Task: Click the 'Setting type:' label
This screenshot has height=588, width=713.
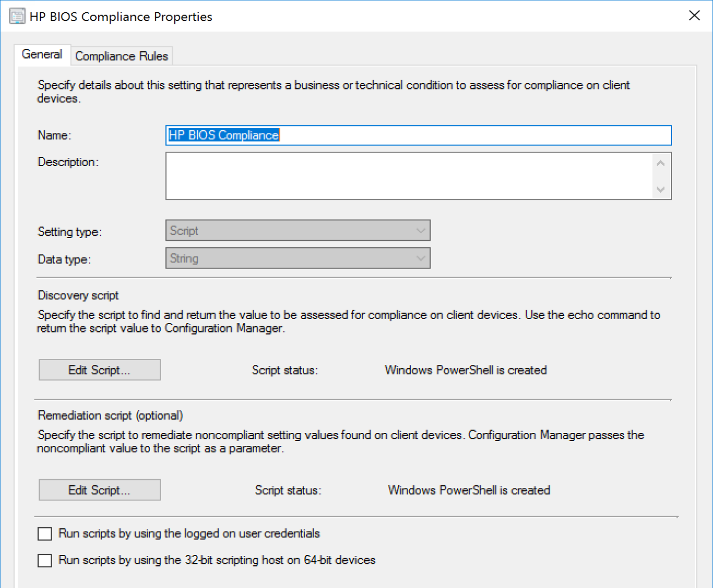Action: pyautogui.click(x=70, y=232)
